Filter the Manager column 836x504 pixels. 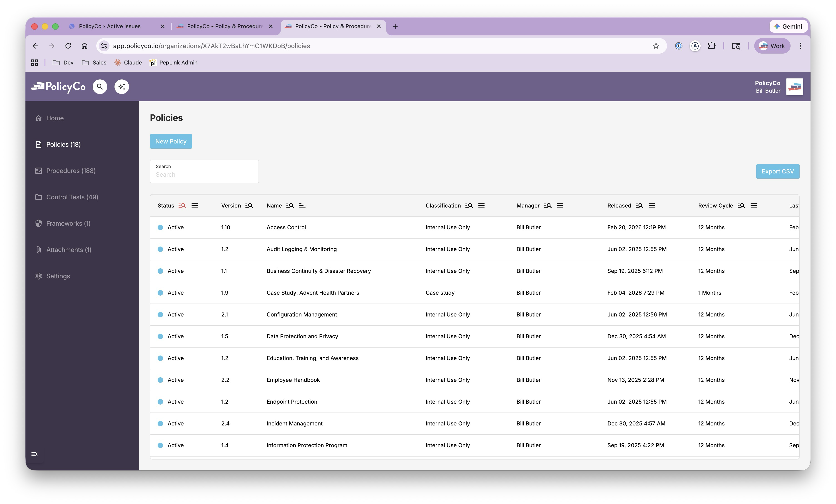[548, 205]
